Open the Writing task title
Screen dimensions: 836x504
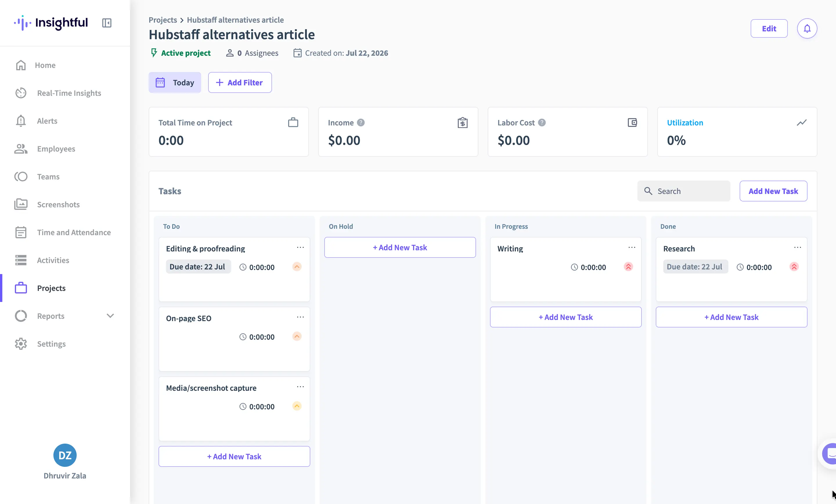click(x=510, y=249)
